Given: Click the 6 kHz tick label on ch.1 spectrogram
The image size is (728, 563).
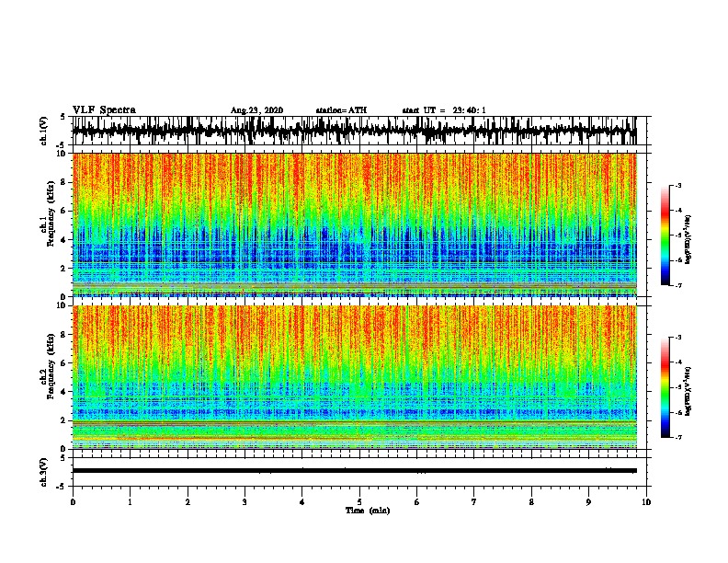Looking at the screenshot, I should pyautogui.click(x=64, y=211).
